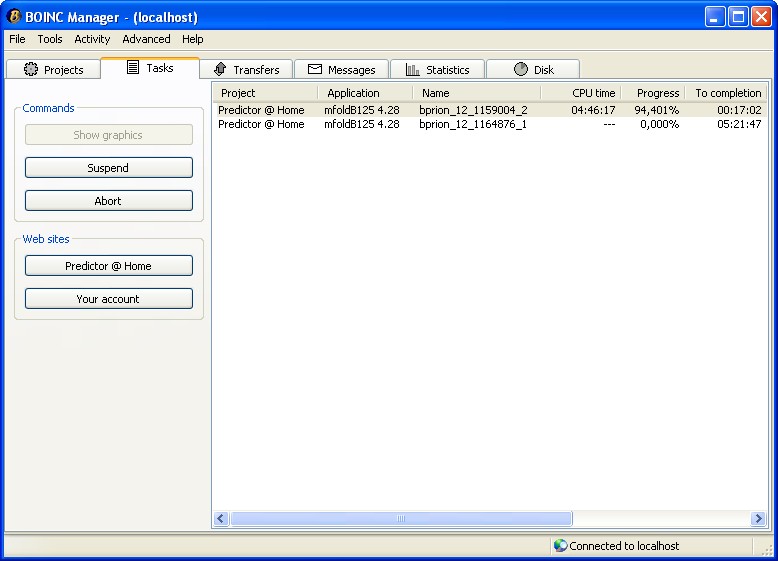The height and width of the screenshot is (561, 778).
Task: Suspend the selected task
Action: pyautogui.click(x=109, y=168)
